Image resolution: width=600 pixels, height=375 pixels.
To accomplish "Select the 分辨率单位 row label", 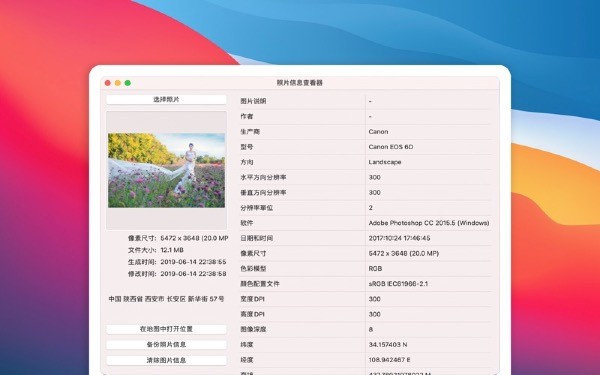I will 256,208.
